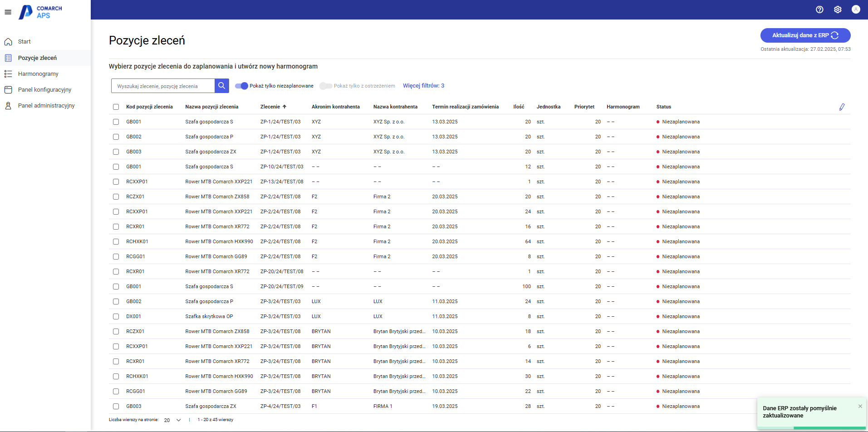Check row GB001 of ZP-10/24/TEST/03
The image size is (868, 432).
116,167
